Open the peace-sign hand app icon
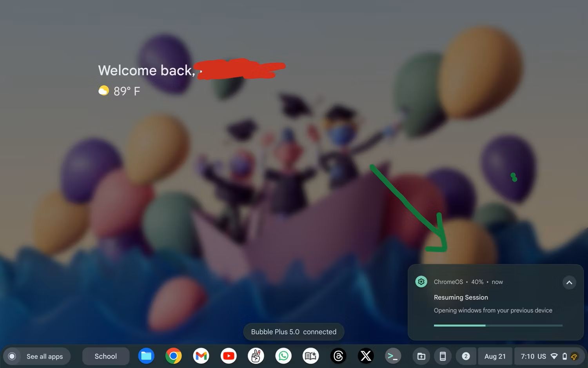Viewport: 588px width, 368px height. (x=256, y=356)
